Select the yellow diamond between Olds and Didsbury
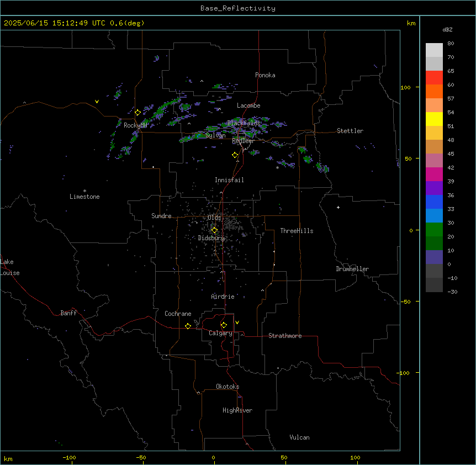 [x=214, y=230]
